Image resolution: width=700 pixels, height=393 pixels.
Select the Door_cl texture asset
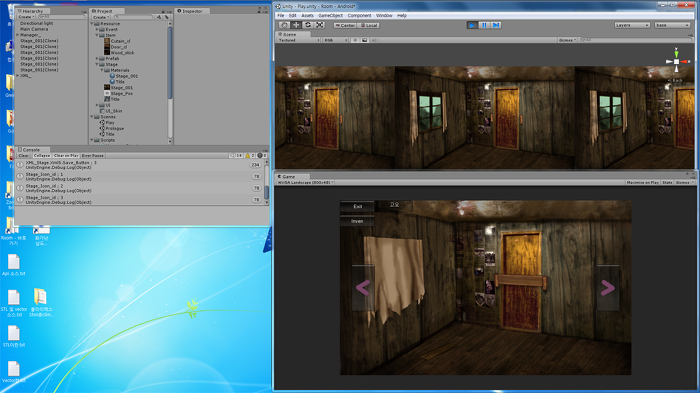(116, 47)
